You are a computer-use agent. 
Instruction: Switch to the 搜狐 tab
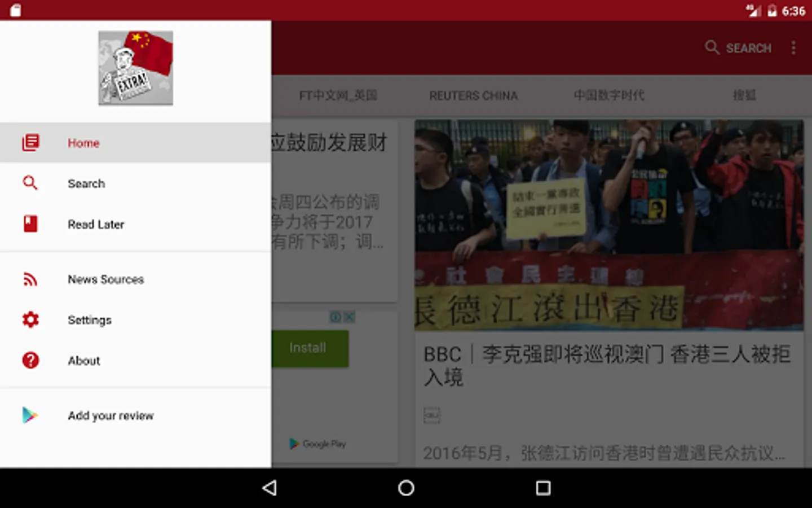click(744, 95)
